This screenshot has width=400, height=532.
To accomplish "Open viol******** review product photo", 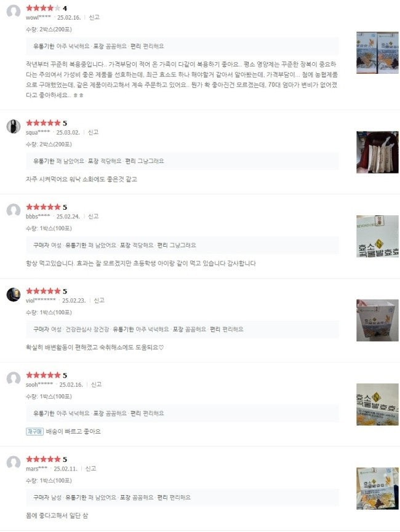I will click(377, 320).
